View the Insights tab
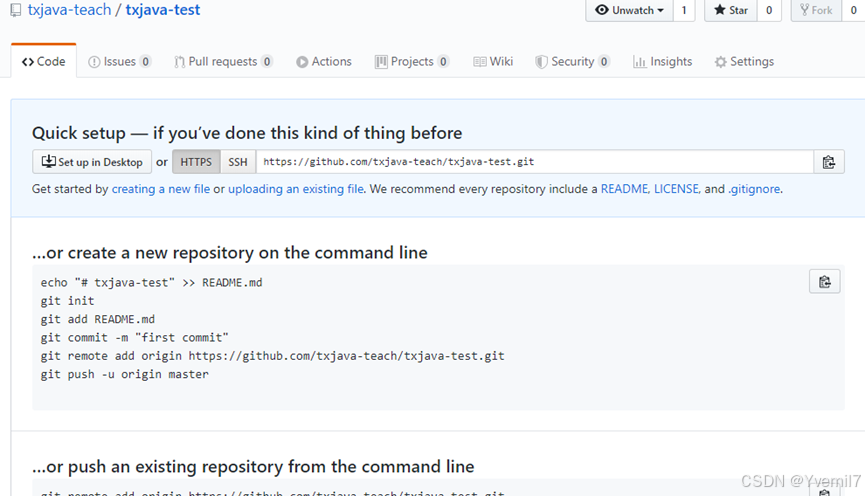The width and height of the screenshot is (865, 496). pyautogui.click(x=663, y=61)
